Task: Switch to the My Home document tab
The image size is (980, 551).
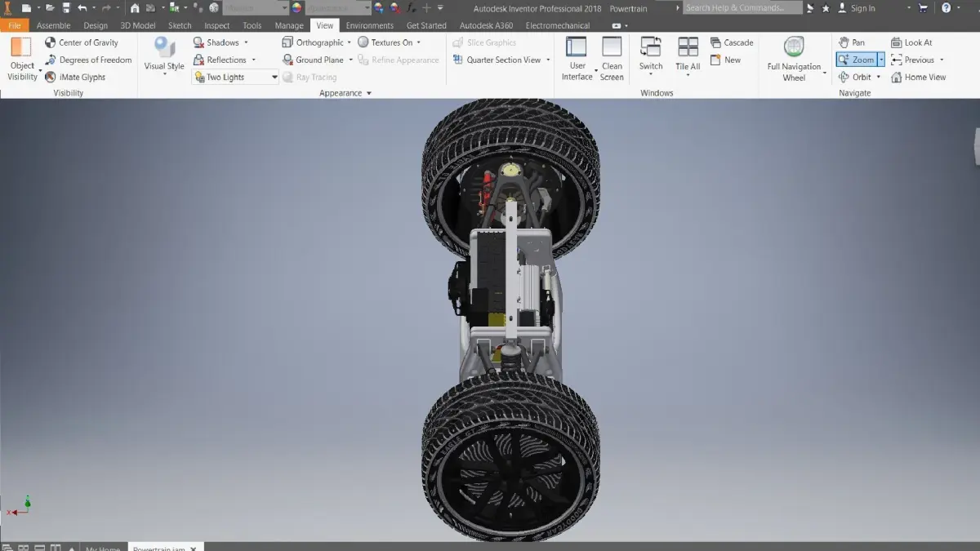Action: (103, 547)
